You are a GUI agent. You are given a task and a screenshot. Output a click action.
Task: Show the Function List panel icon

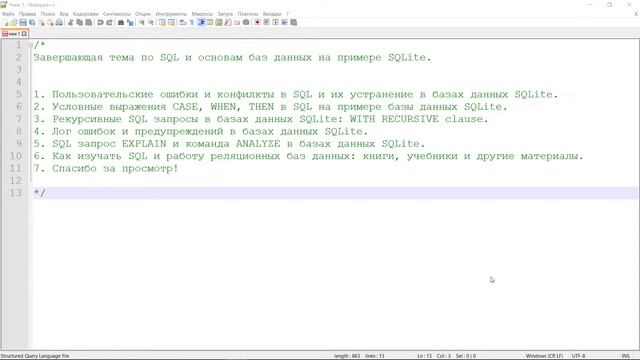(228, 22)
